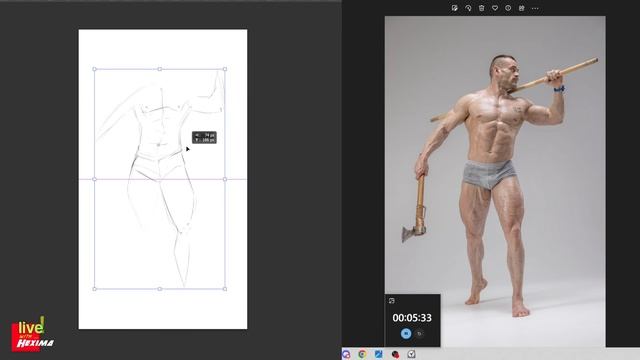Viewport: 640px width, 360px height.
Task: Click the icon left of the three-dots menu
Action: (x=522, y=8)
